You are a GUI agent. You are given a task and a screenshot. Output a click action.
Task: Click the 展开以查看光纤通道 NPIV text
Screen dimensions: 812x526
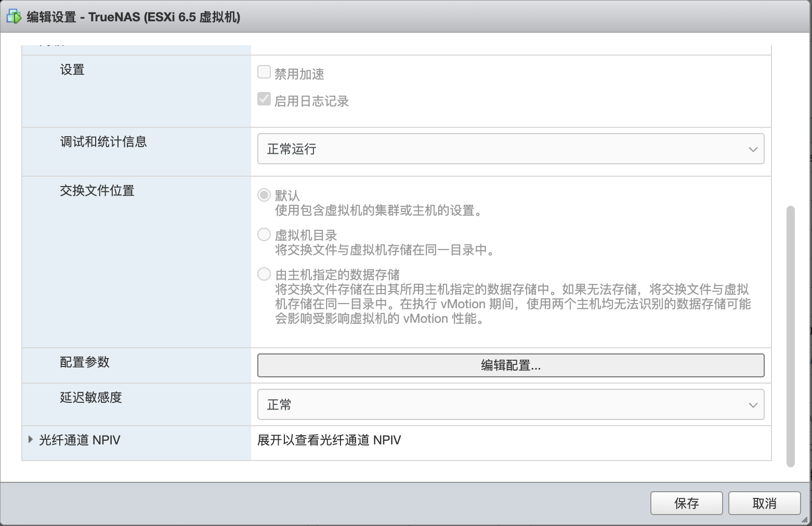point(329,440)
